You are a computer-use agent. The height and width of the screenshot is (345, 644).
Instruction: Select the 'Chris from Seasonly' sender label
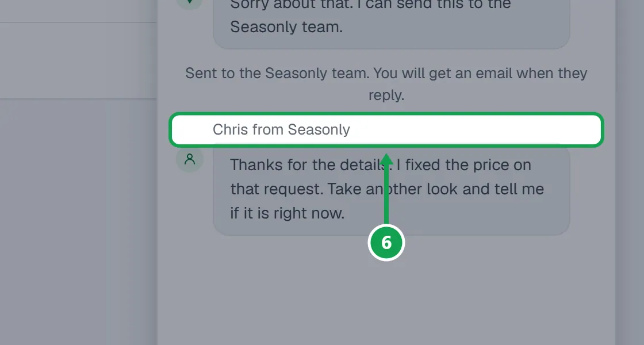coord(281,129)
